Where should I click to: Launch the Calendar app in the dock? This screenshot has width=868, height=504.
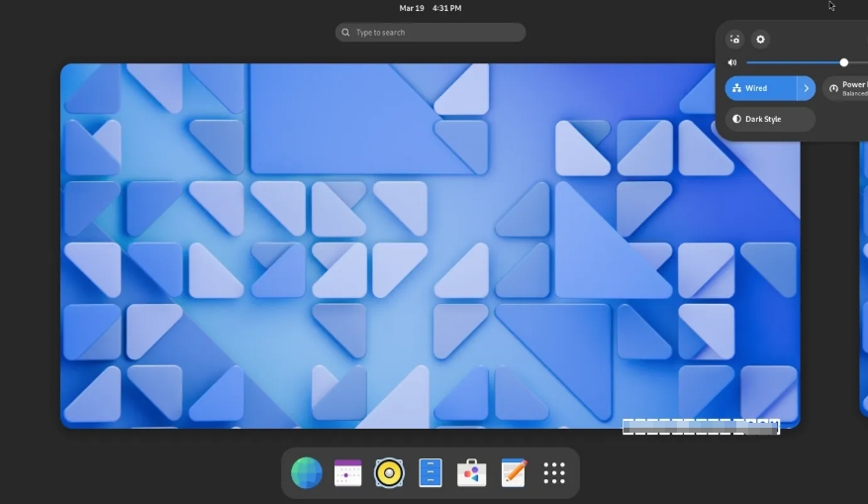coord(347,473)
